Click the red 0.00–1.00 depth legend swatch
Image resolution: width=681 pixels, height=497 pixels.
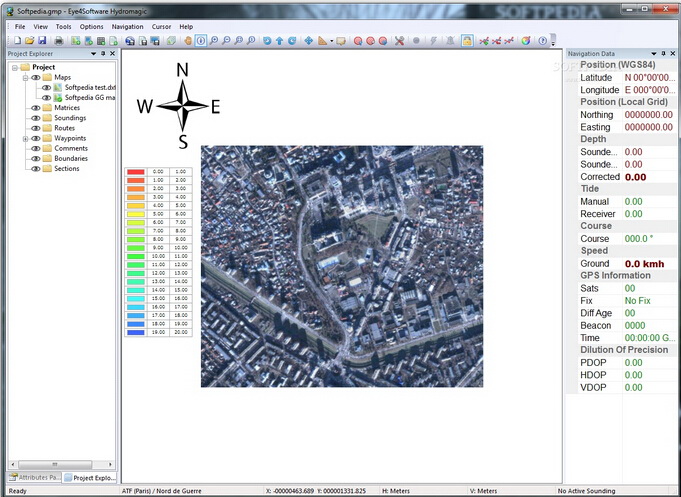click(x=136, y=172)
